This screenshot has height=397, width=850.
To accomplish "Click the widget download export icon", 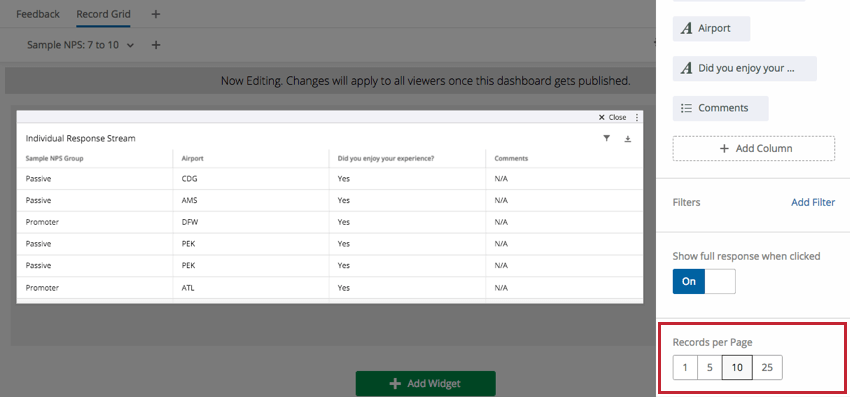I will tap(628, 139).
